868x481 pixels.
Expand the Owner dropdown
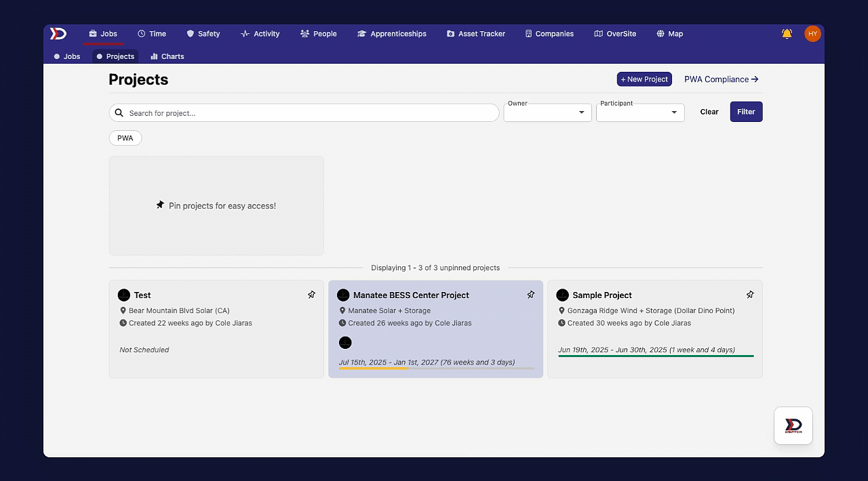pyautogui.click(x=547, y=112)
